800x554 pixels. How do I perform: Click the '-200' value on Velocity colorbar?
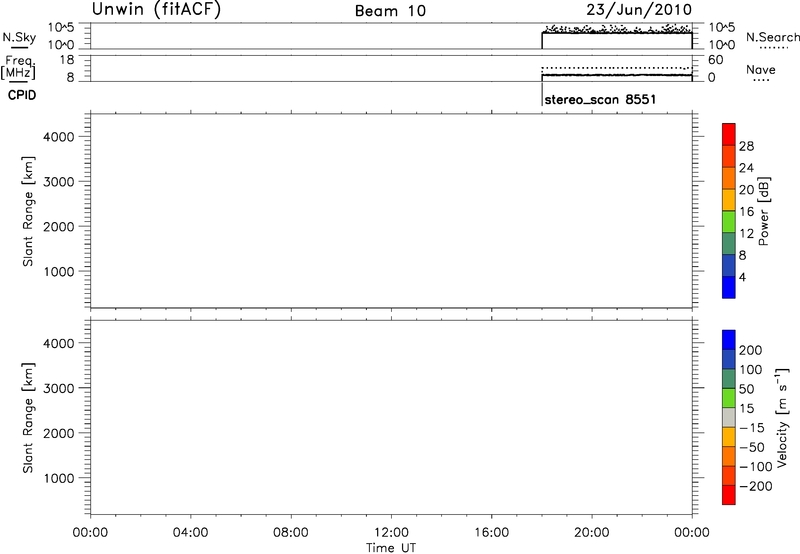(x=756, y=486)
